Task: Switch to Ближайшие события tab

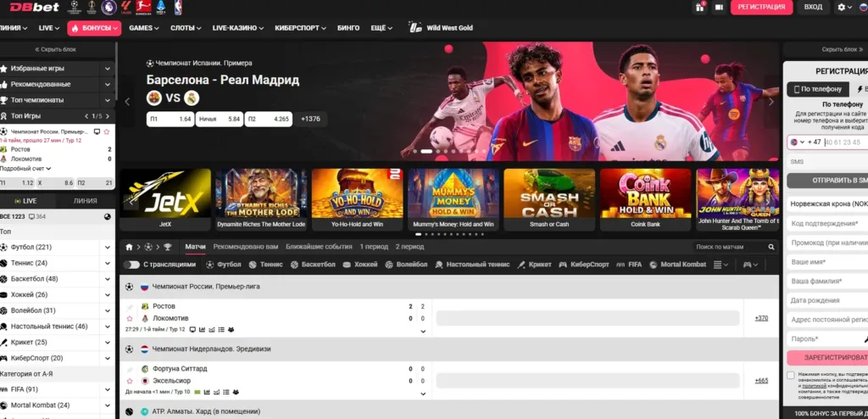Action: tap(319, 247)
